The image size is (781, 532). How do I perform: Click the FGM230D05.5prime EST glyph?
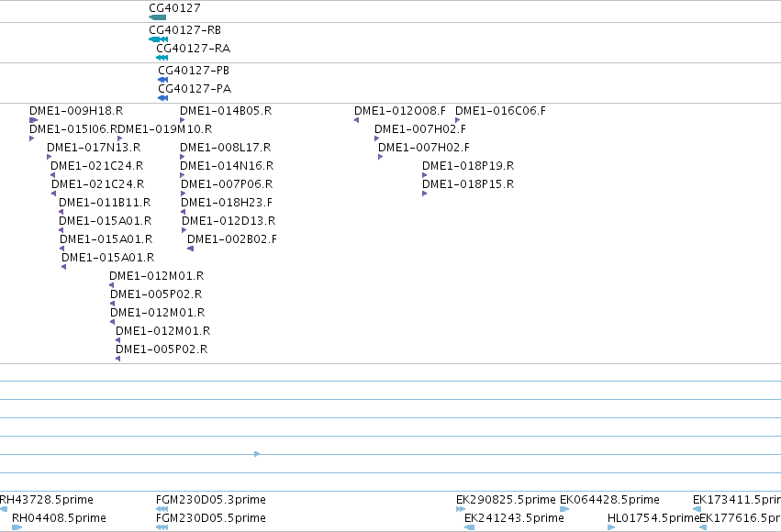pyautogui.click(x=162, y=527)
